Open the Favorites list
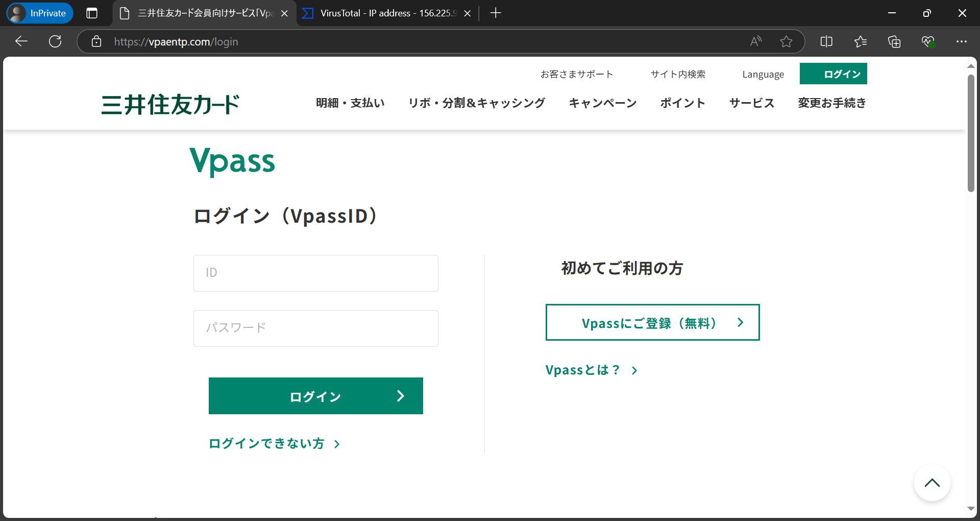 861,41
